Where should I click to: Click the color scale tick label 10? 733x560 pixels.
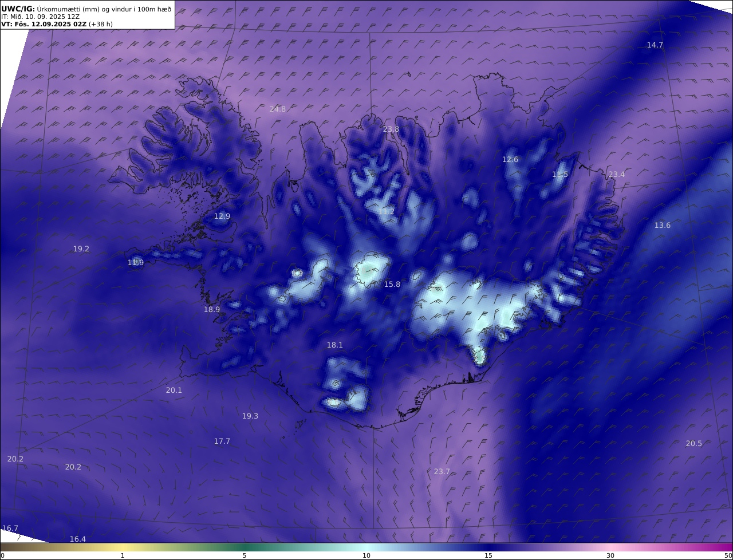click(x=366, y=555)
